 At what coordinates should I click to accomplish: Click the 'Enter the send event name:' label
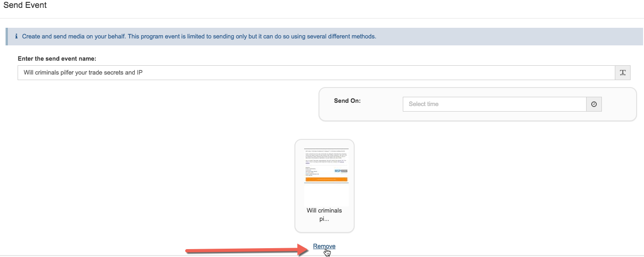click(56, 59)
